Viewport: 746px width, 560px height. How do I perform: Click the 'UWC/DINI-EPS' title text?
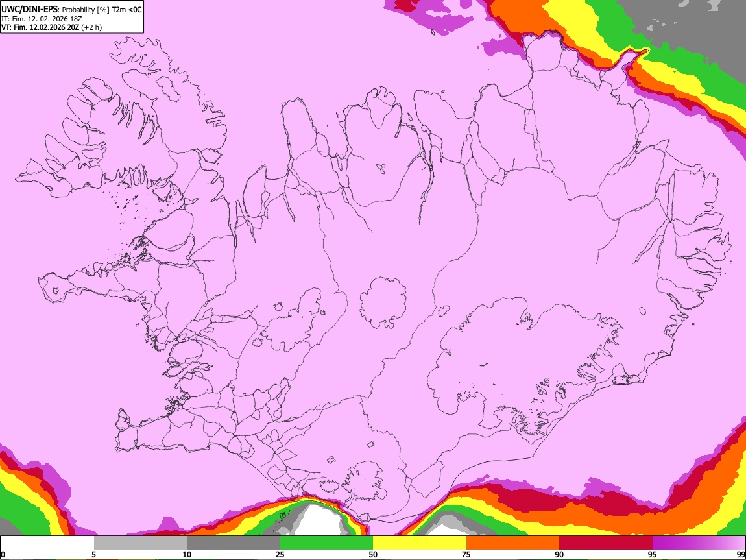point(29,10)
